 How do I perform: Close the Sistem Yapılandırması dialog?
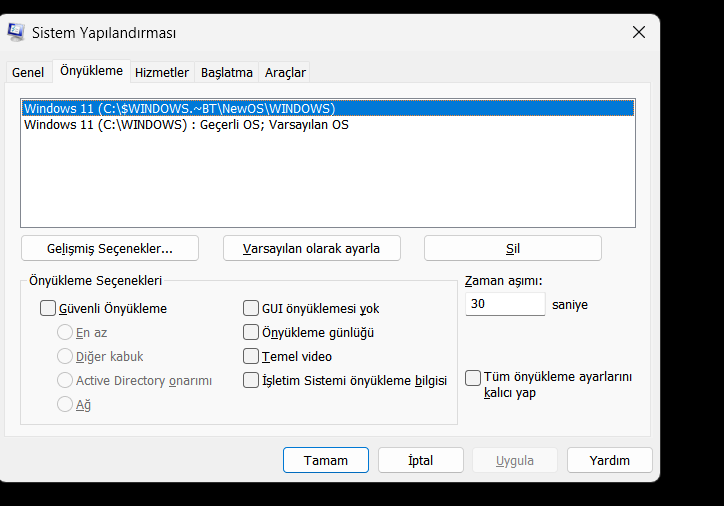(639, 33)
